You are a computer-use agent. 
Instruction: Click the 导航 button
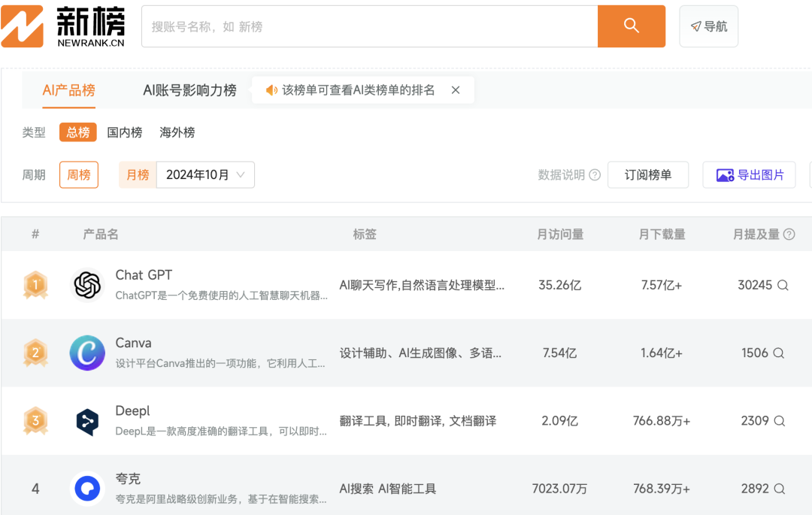pos(708,26)
